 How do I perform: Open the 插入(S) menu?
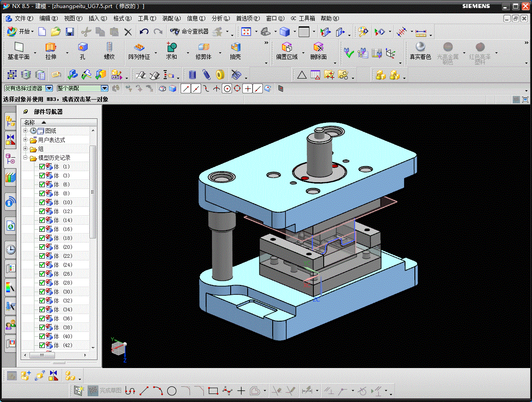tap(97, 18)
